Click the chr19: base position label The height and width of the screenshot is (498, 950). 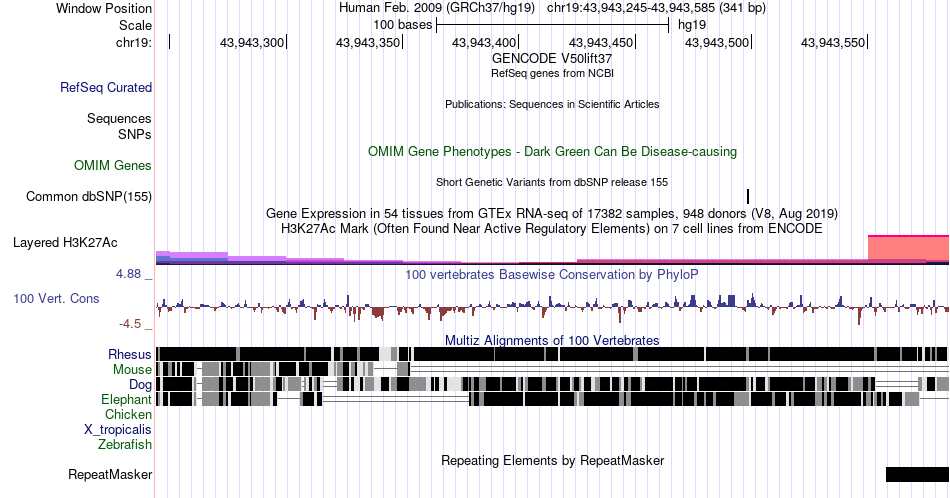pyautogui.click(x=133, y=42)
